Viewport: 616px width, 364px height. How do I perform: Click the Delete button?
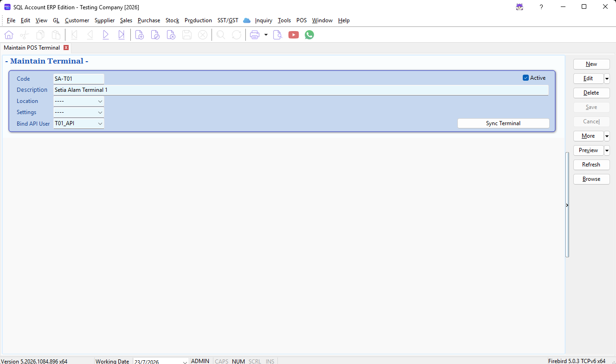[x=591, y=93]
